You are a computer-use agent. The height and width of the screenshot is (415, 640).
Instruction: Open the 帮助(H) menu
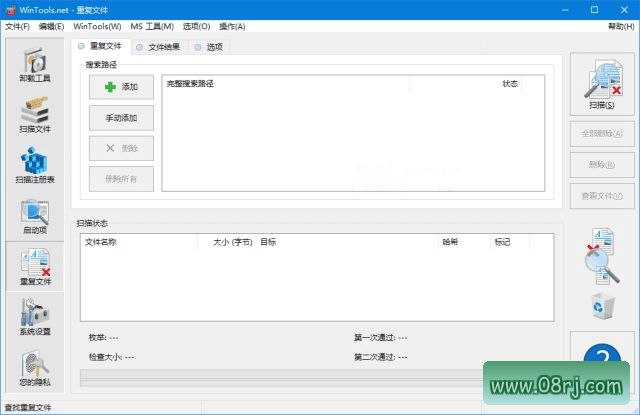click(x=621, y=27)
